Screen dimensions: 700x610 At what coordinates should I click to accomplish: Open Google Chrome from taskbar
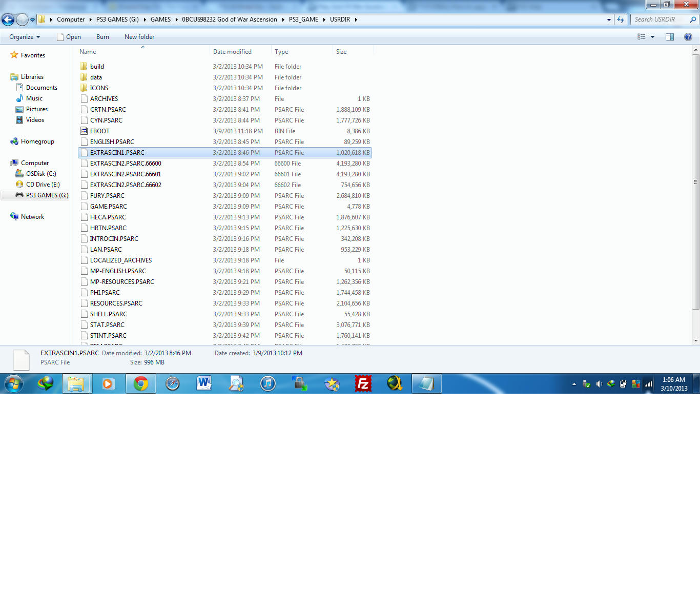[141, 383]
